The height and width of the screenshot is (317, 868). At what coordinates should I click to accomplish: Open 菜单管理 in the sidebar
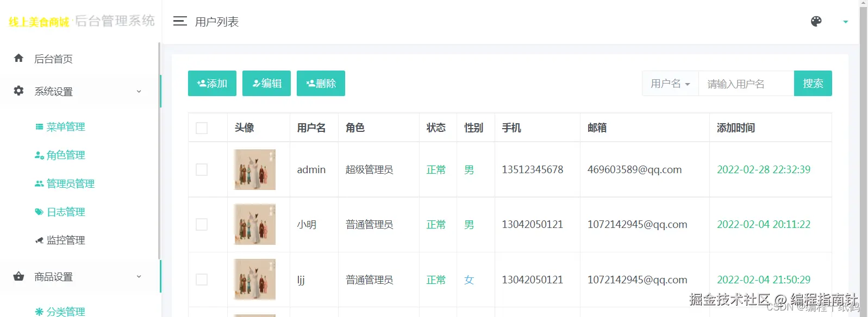point(66,126)
